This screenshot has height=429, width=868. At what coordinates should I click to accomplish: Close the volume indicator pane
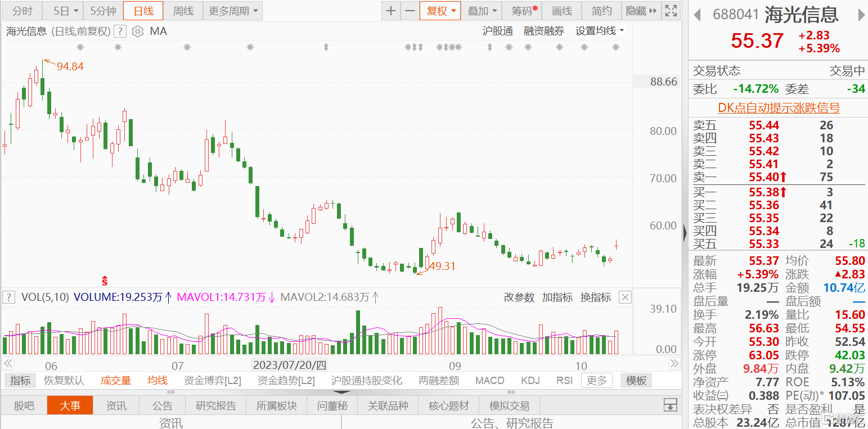pyautogui.click(x=625, y=297)
